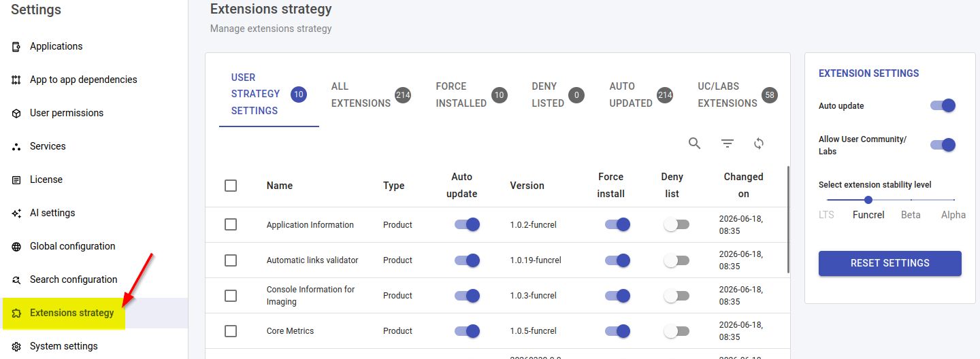Open search in the extensions table
The width and height of the screenshot is (980, 359).
click(694, 143)
